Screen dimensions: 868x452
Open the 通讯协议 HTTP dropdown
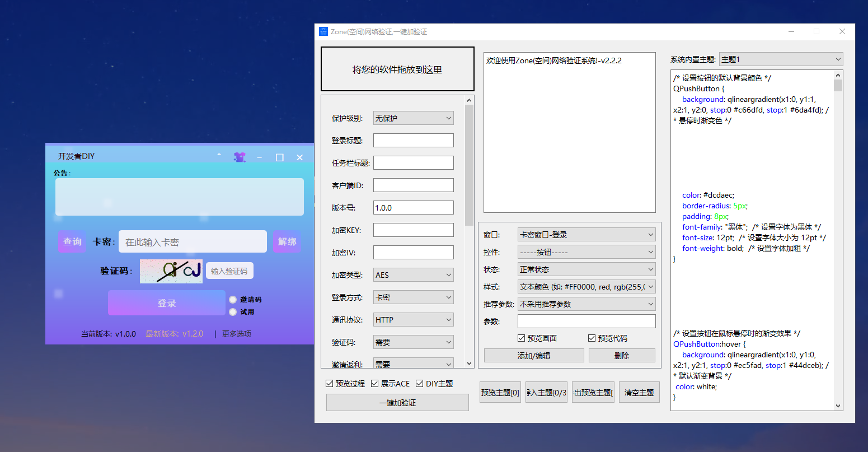(x=414, y=320)
